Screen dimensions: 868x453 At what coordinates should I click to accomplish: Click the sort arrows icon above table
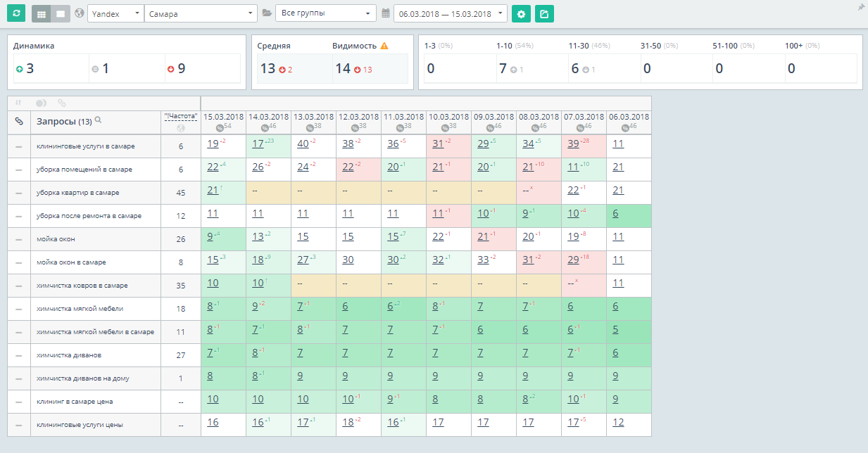[x=19, y=103]
